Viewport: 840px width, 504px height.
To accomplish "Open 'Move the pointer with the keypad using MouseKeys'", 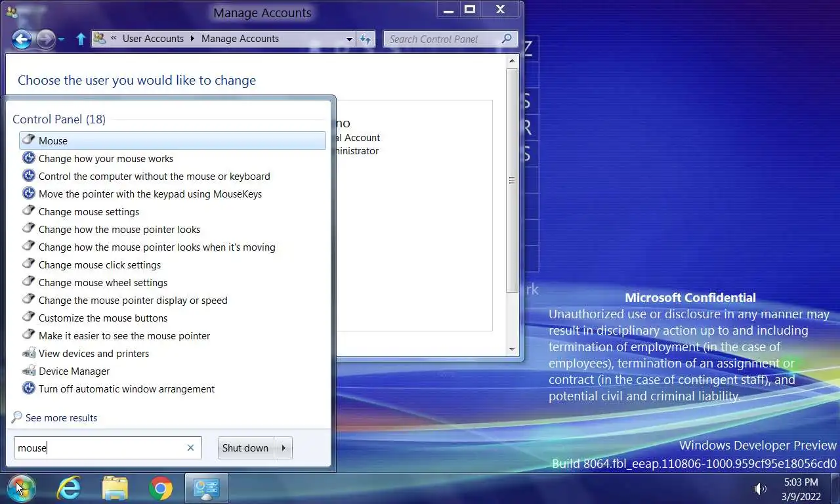I will tap(150, 194).
